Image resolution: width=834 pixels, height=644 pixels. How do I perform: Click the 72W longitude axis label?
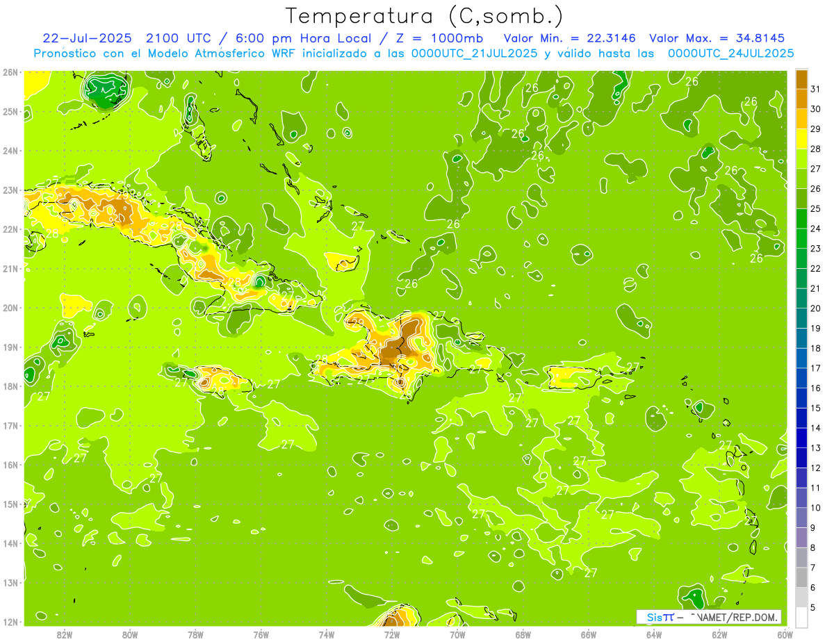[x=392, y=634]
